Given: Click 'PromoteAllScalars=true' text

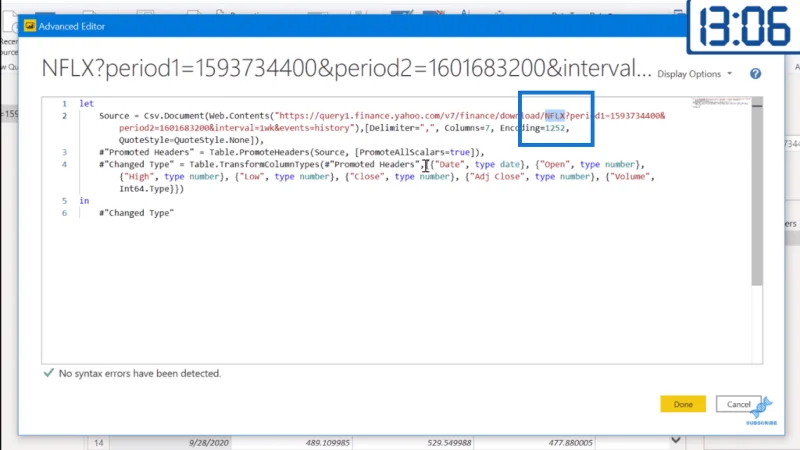Looking at the screenshot, I should [414, 152].
